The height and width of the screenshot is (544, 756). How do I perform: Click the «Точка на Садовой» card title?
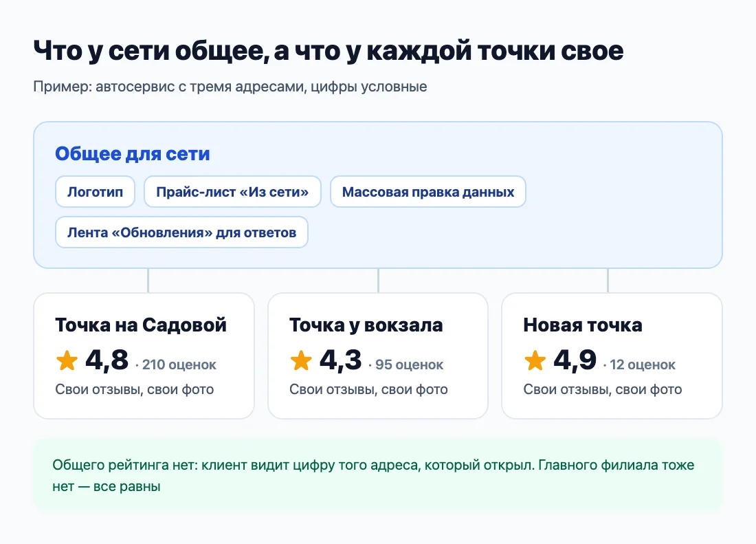141,325
